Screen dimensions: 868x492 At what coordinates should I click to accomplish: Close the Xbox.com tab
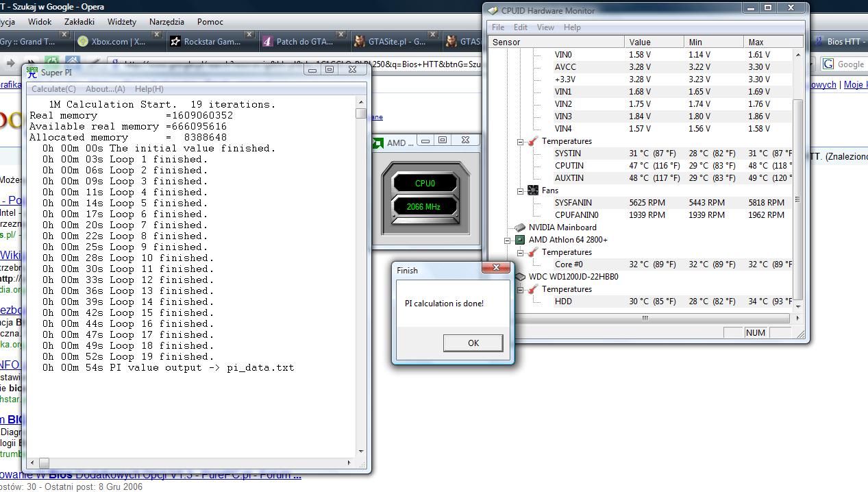coord(157,34)
